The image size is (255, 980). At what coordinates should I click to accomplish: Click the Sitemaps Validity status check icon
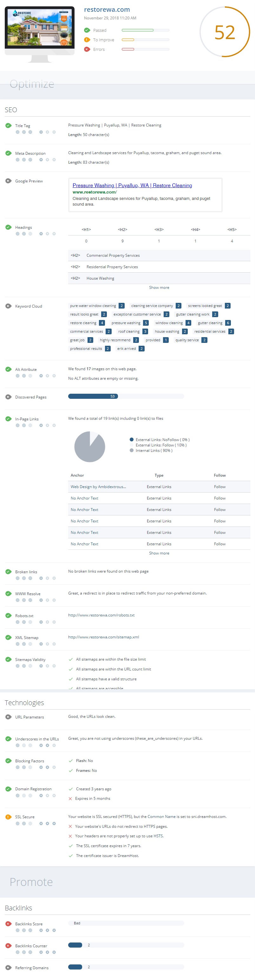[8, 660]
